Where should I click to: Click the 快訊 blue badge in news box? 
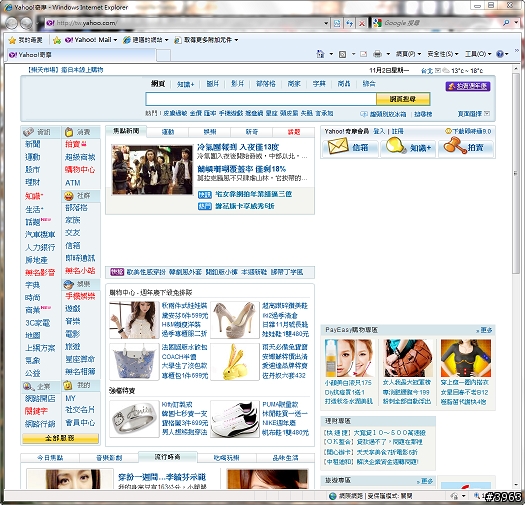(x=205, y=195)
